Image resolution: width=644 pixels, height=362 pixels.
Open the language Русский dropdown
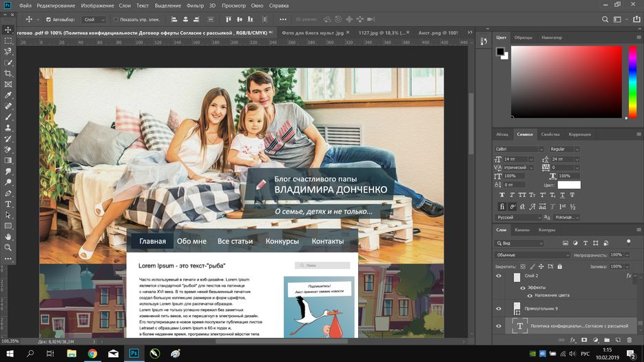(x=519, y=217)
